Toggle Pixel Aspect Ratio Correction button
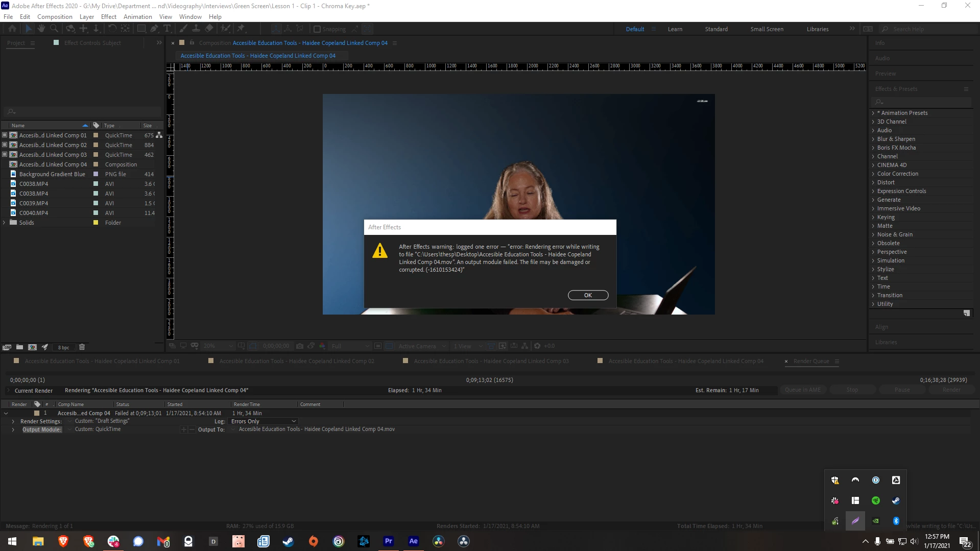980x551 pixels. pyautogui.click(x=490, y=346)
